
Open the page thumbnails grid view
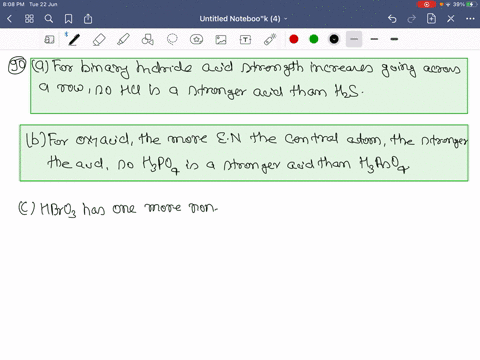pyautogui.click(x=29, y=19)
